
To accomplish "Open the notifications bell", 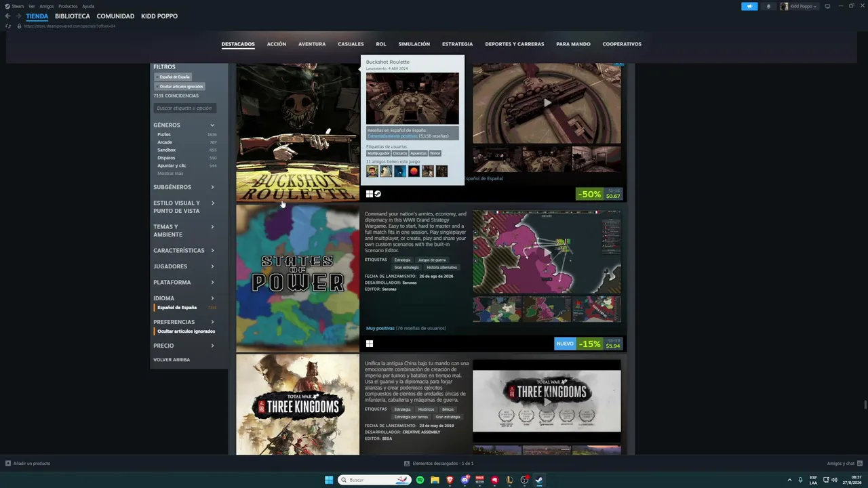I will coord(768,6).
